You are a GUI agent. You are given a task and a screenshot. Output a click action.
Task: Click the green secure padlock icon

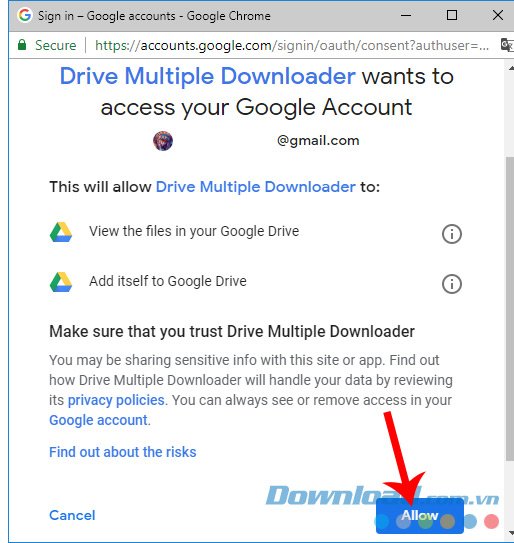click(22, 45)
